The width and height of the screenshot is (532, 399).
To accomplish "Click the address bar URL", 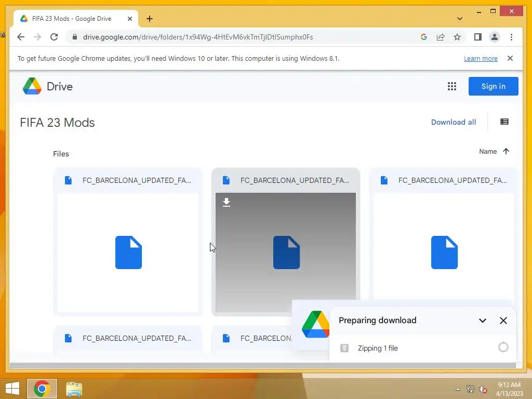I will pyautogui.click(x=198, y=37).
